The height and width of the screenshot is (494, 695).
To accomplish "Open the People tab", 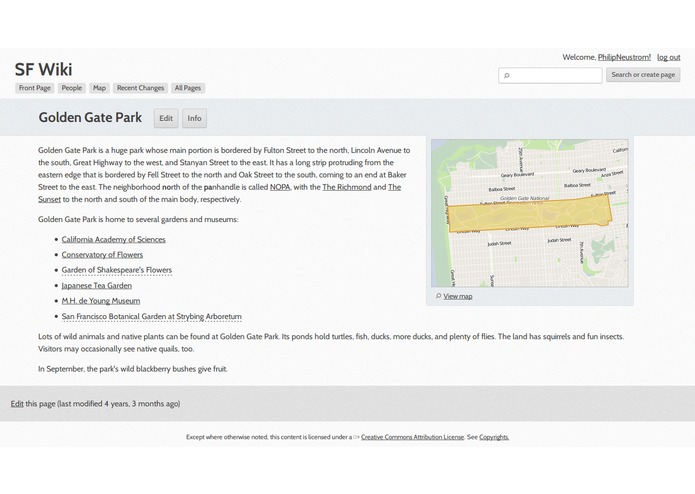I will coord(72,88).
